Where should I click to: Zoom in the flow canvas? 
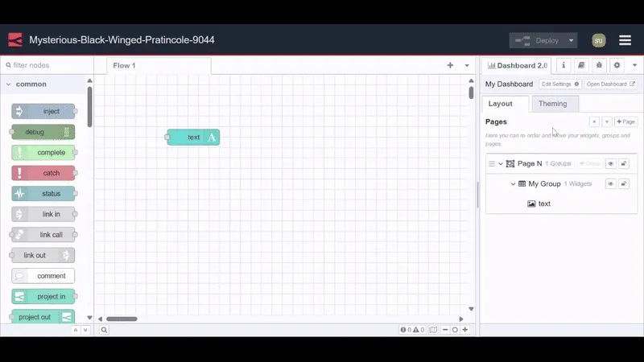click(x=465, y=330)
